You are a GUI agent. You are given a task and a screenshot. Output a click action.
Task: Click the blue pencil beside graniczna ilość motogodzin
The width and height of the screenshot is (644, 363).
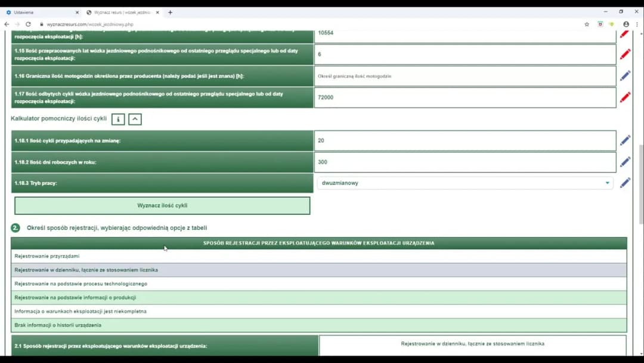(625, 76)
